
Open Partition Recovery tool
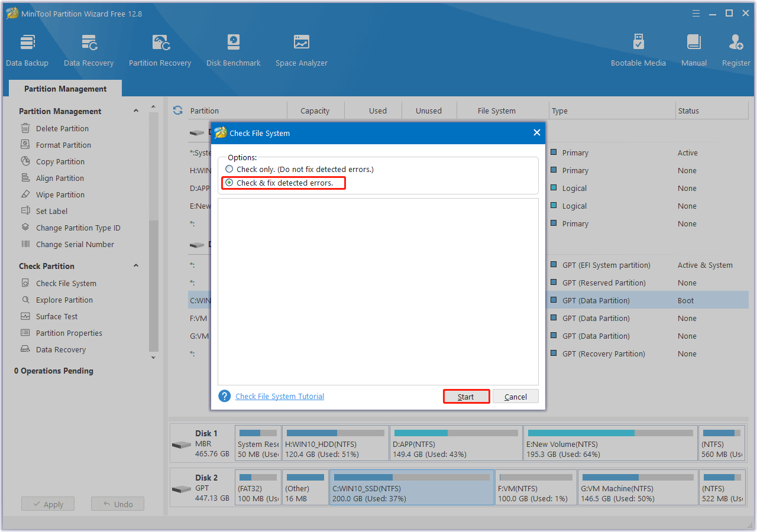[x=160, y=51]
